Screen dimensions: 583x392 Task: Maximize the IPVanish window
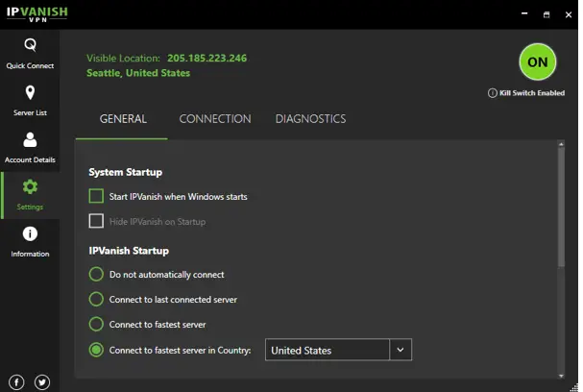[547, 14]
